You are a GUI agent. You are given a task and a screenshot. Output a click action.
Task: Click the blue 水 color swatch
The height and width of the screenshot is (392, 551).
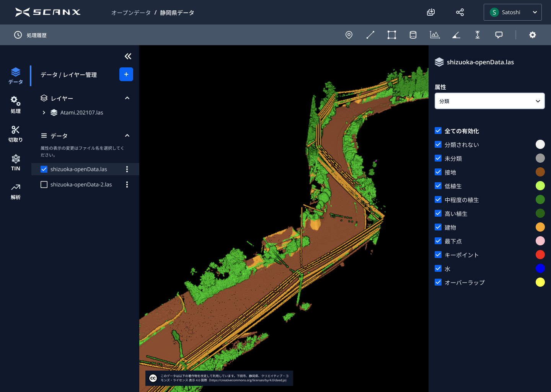point(540,268)
